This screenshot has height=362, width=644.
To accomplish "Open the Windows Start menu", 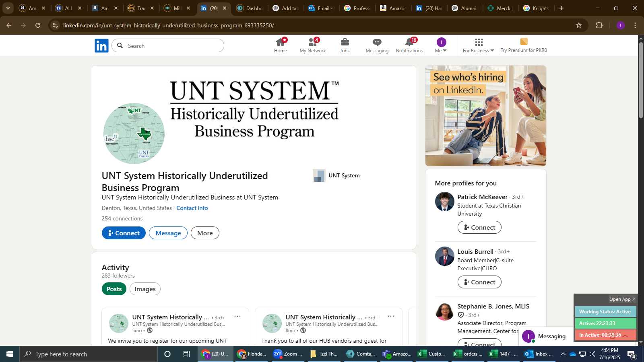I will (10, 354).
